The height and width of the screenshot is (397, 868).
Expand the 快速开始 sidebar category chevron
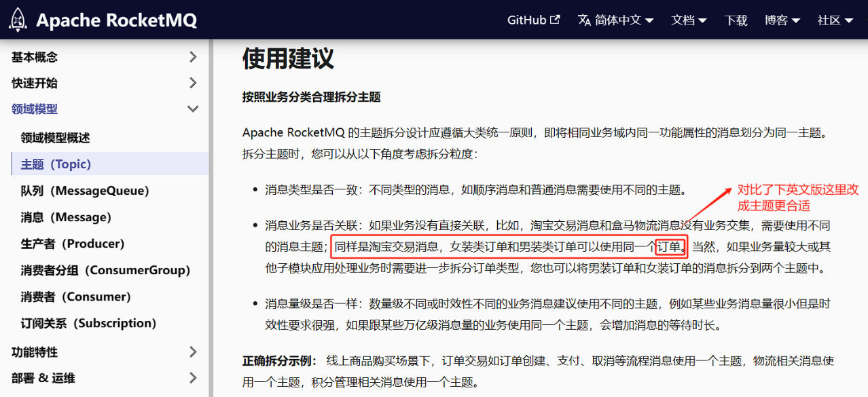coord(193,83)
